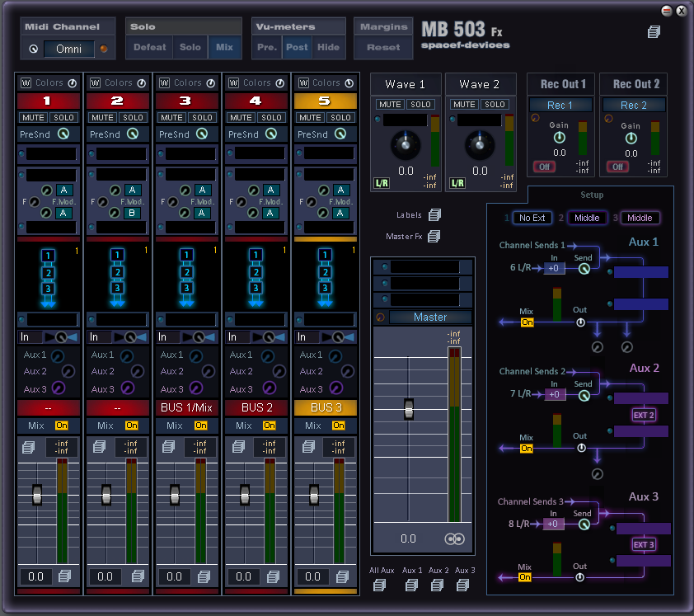Viewport: 694px width, 616px height.
Task: Click the first Master insert effect slot
Action: 425,266
